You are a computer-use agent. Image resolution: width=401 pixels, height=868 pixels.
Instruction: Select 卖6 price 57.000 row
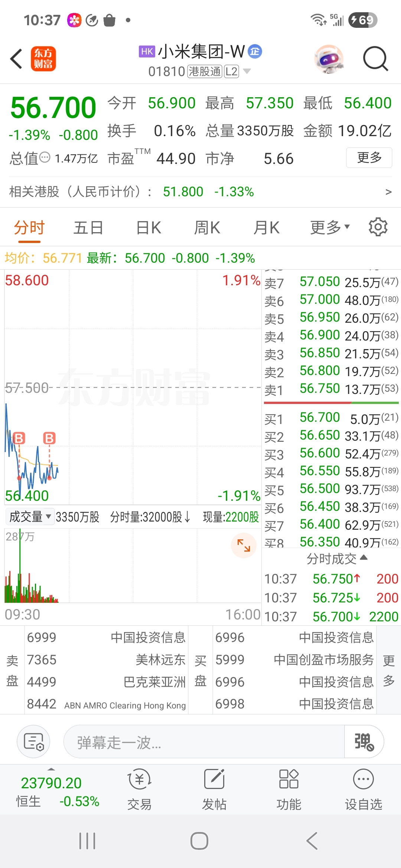[331, 300]
